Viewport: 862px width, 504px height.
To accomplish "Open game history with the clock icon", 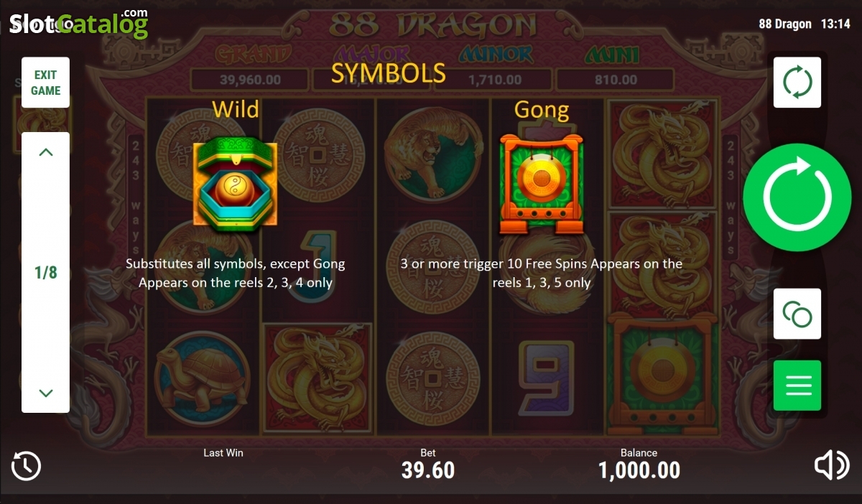I will (x=27, y=466).
